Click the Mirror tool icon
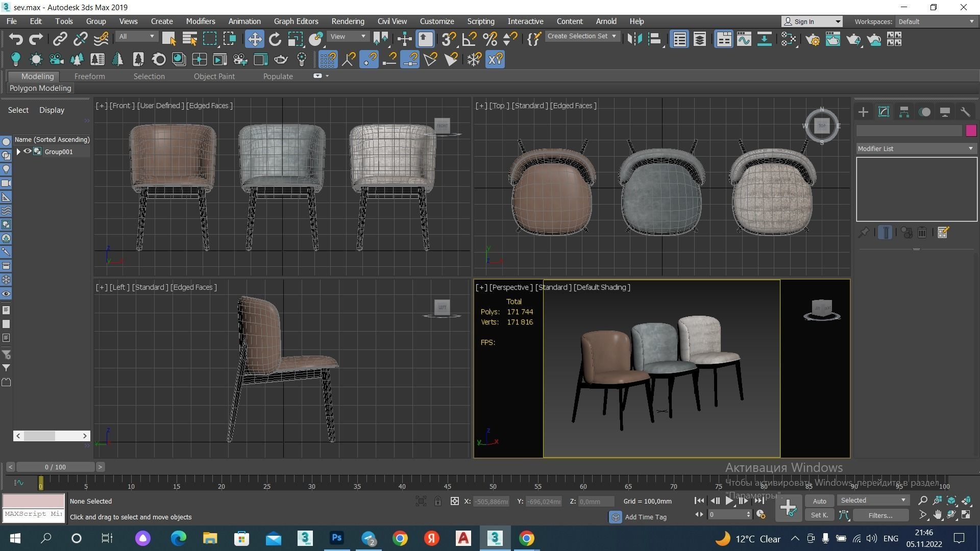The width and height of the screenshot is (980, 551). [634, 39]
